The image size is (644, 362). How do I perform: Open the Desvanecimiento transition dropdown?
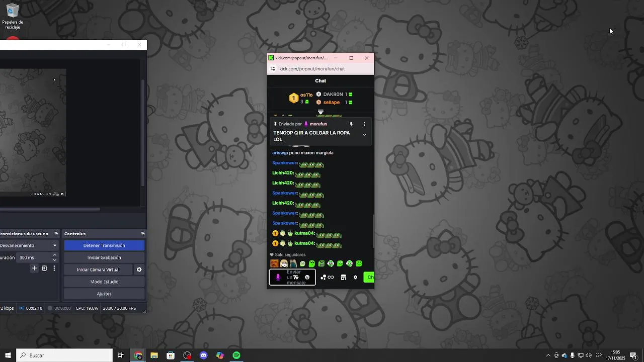coord(29,245)
